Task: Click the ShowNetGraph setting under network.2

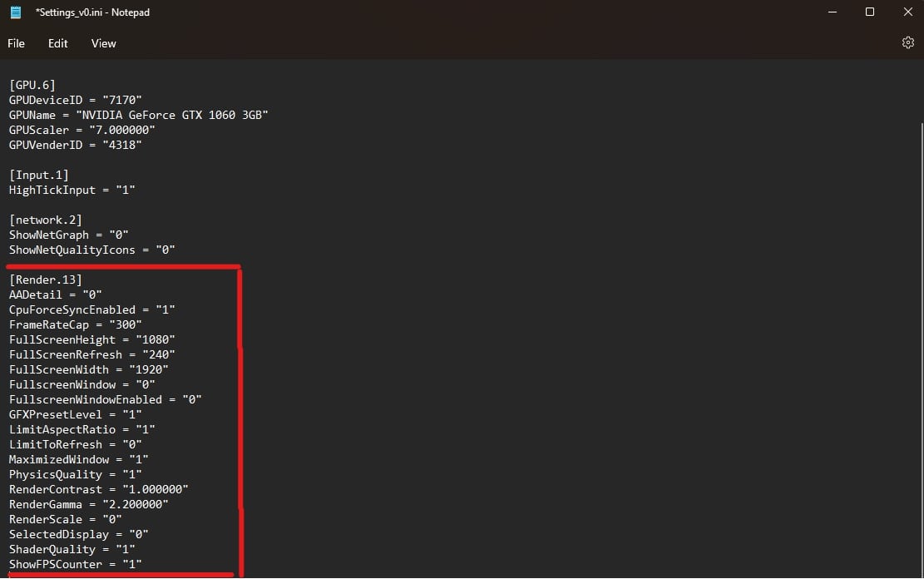Action: pyautogui.click(x=67, y=235)
